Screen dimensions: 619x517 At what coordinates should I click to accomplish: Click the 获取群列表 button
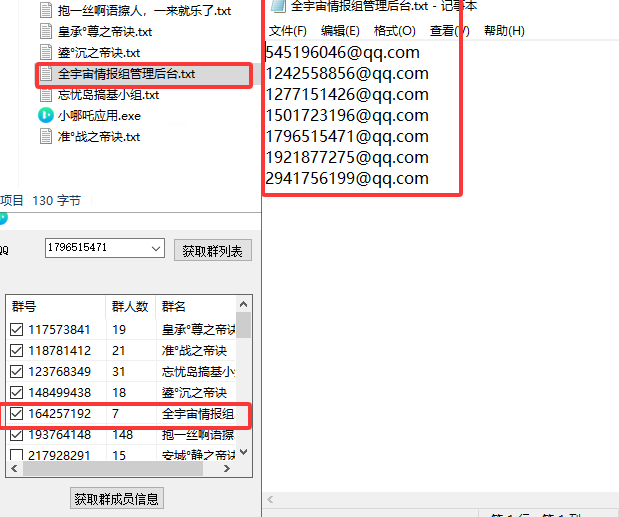coord(213,250)
